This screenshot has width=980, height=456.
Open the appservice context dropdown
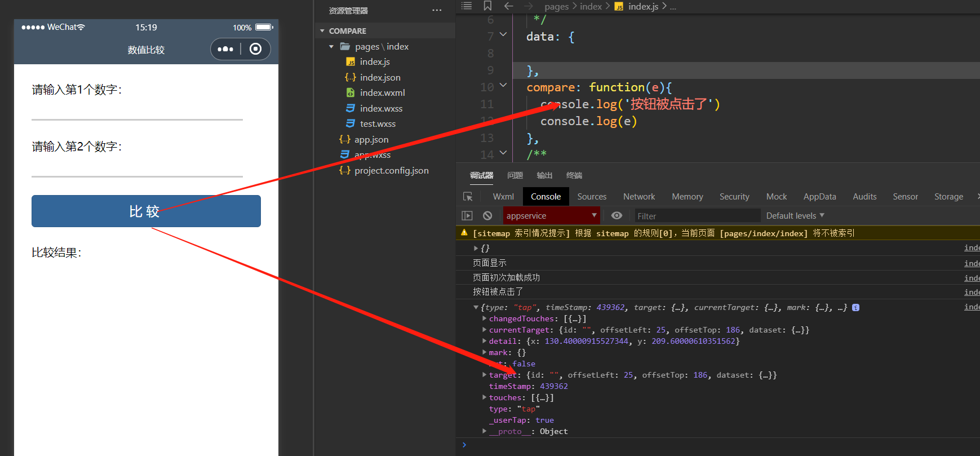551,216
